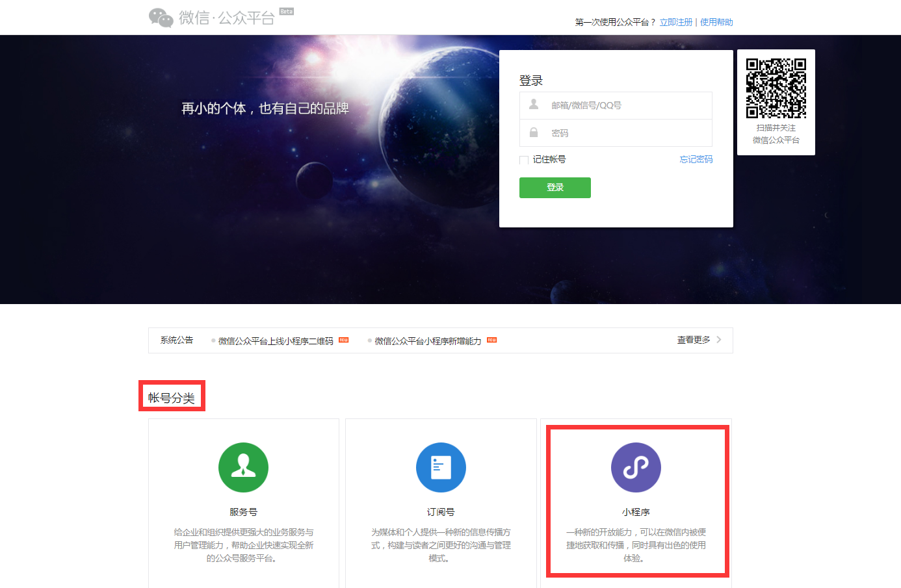Click the banner slogan 再小的个体，也有自己的品牌

[x=265, y=109]
